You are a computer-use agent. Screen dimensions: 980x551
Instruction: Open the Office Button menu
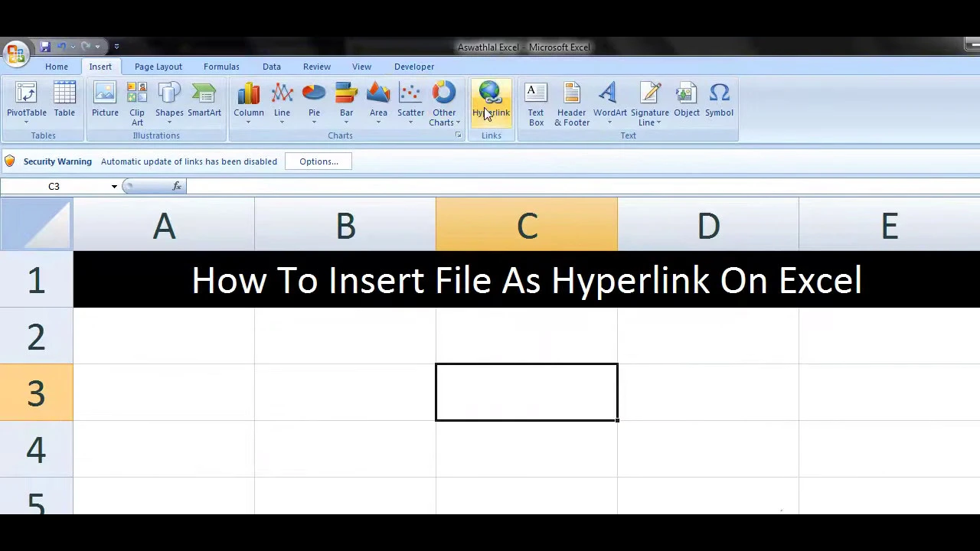click(15, 54)
